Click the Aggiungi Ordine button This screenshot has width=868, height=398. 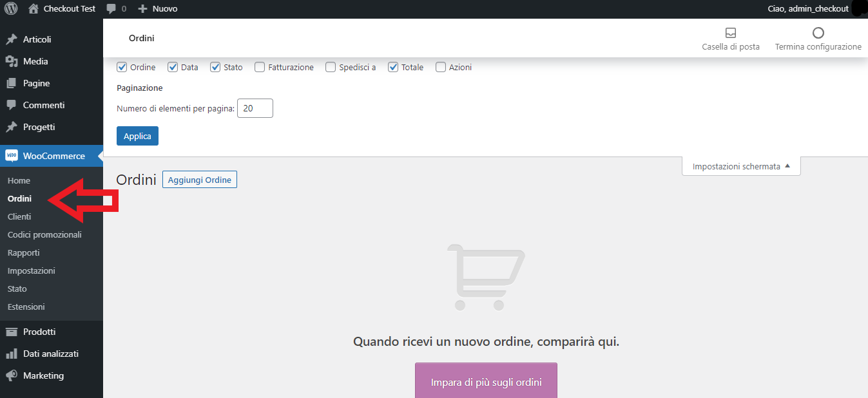tap(199, 180)
